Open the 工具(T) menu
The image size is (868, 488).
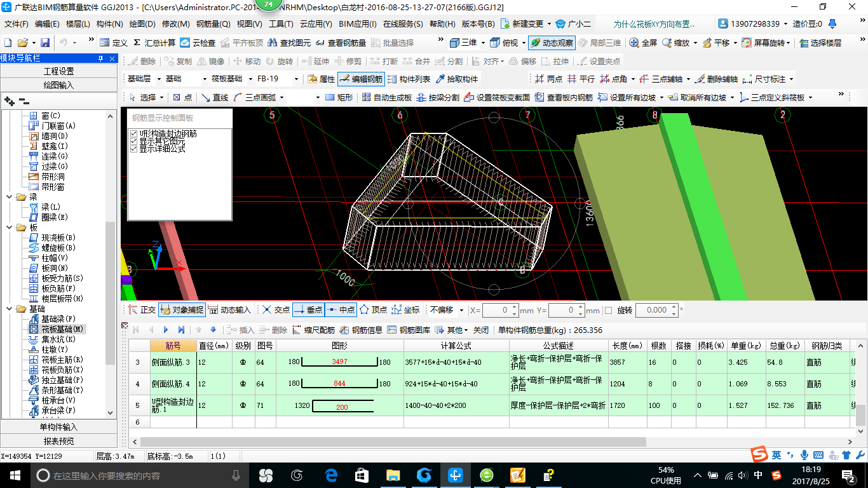pyautogui.click(x=281, y=24)
